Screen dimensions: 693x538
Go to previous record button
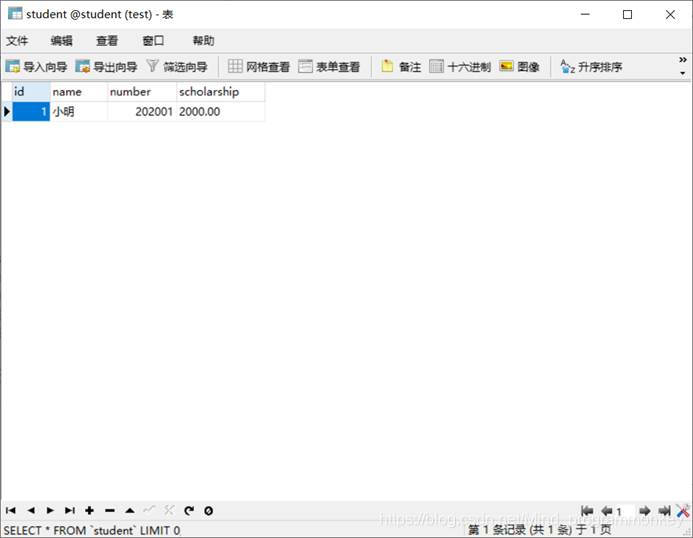click(x=30, y=511)
